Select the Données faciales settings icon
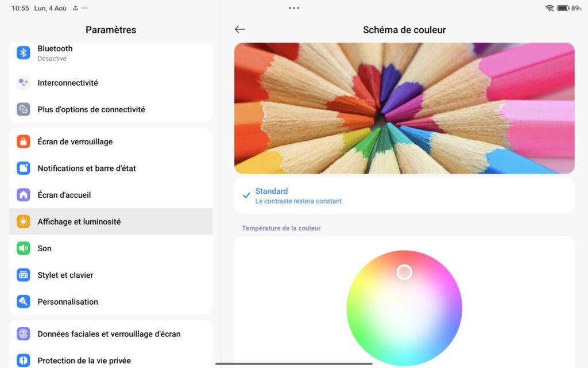Image resolution: width=588 pixels, height=368 pixels. click(23, 333)
